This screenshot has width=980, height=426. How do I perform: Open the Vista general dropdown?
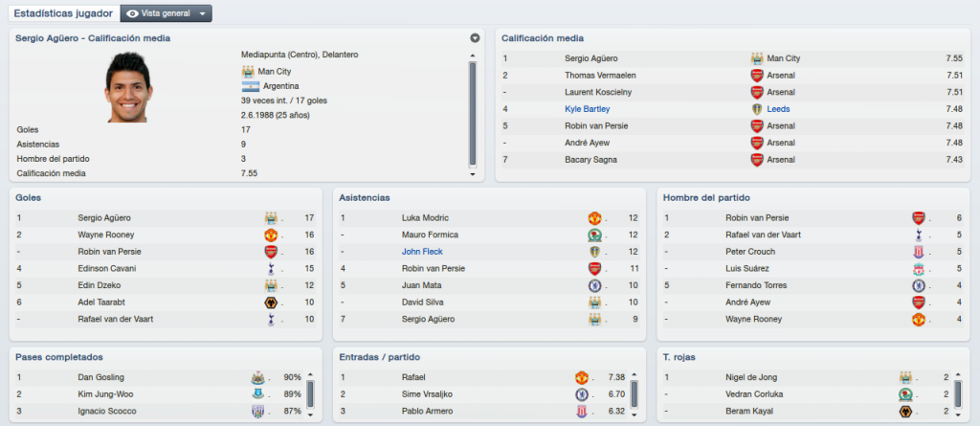pyautogui.click(x=167, y=13)
